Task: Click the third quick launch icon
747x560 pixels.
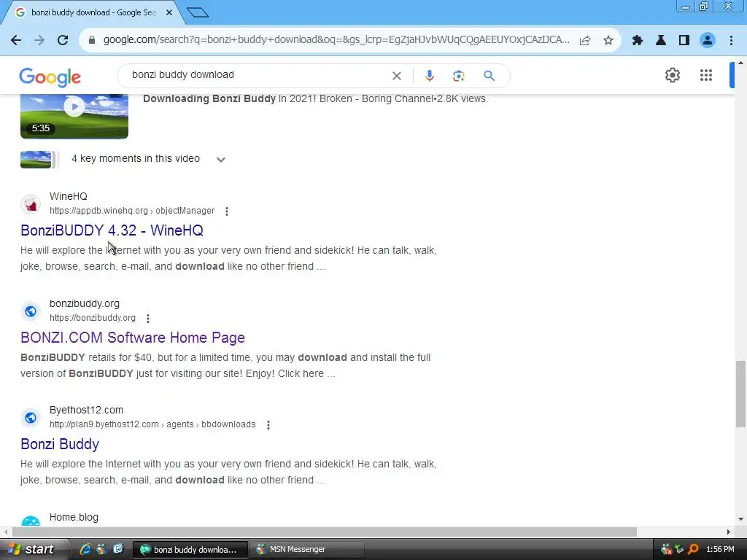Action: pos(118,549)
